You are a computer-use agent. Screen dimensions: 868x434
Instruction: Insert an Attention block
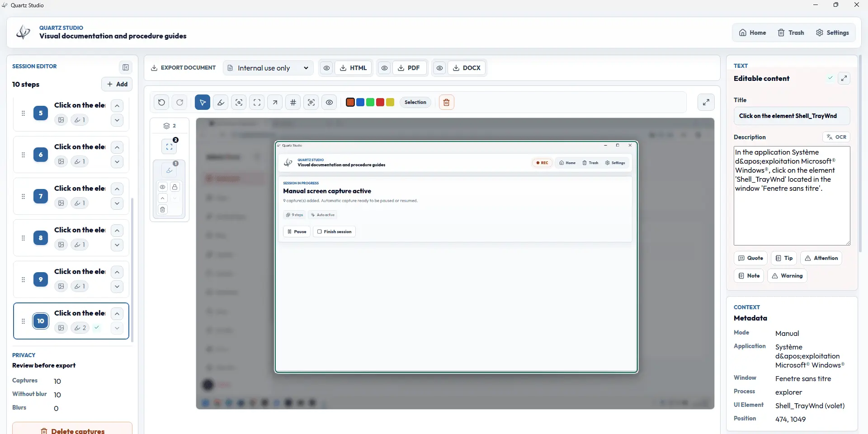821,258
